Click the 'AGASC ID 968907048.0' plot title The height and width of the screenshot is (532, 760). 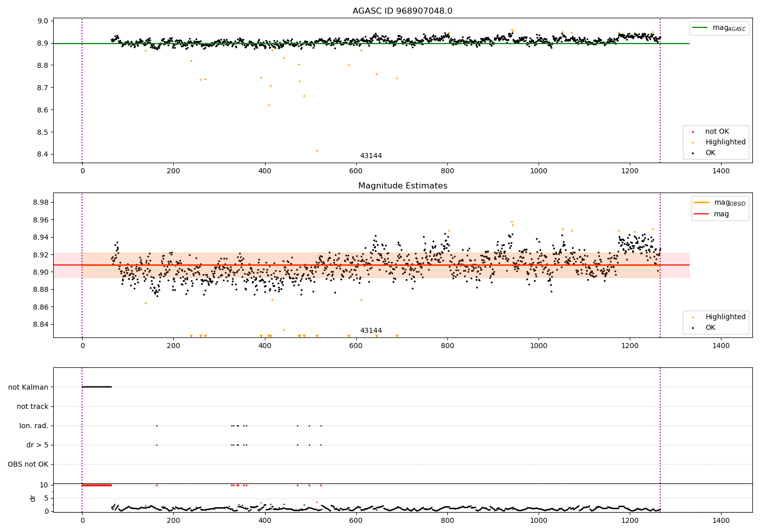point(402,11)
